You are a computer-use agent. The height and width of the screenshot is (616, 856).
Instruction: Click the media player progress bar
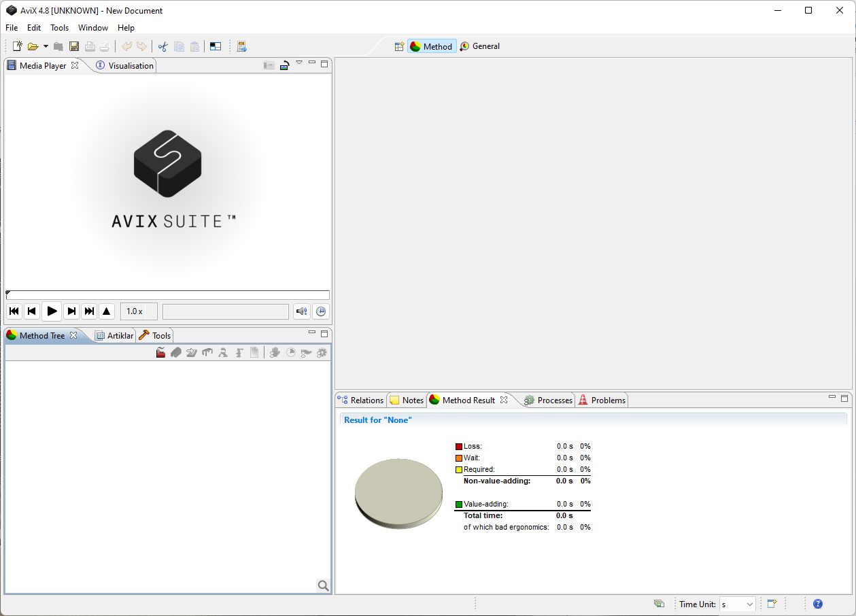tap(167, 295)
